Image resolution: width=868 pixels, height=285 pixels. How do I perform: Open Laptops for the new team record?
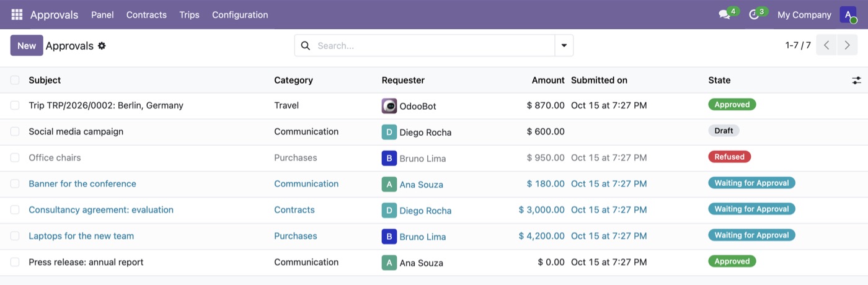pyautogui.click(x=81, y=235)
